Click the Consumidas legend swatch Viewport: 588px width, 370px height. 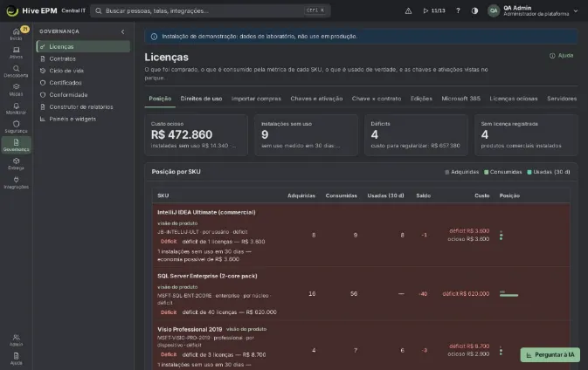pyautogui.click(x=486, y=172)
